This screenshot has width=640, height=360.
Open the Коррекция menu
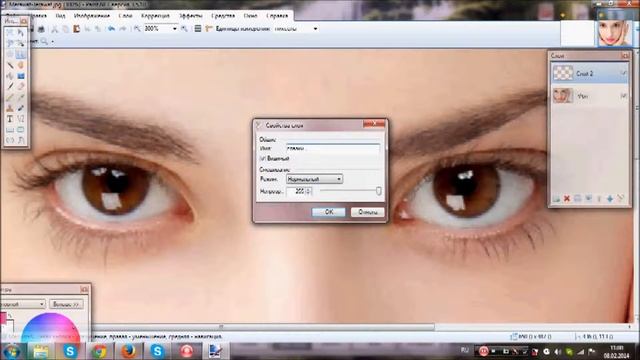pos(155,16)
